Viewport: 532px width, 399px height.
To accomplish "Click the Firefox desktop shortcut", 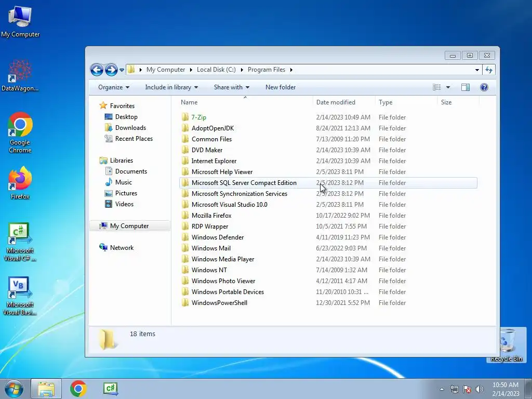I will pos(20,183).
